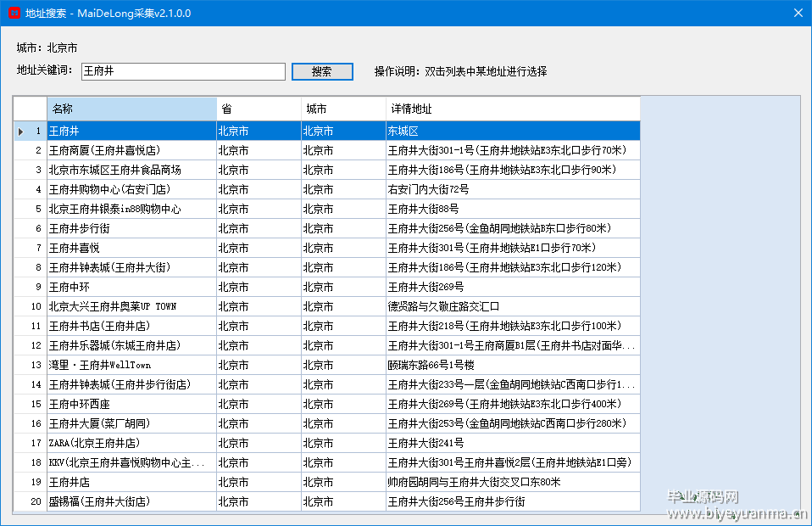Click row header number 20
Image resolution: width=812 pixels, height=526 pixels.
click(31, 502)
